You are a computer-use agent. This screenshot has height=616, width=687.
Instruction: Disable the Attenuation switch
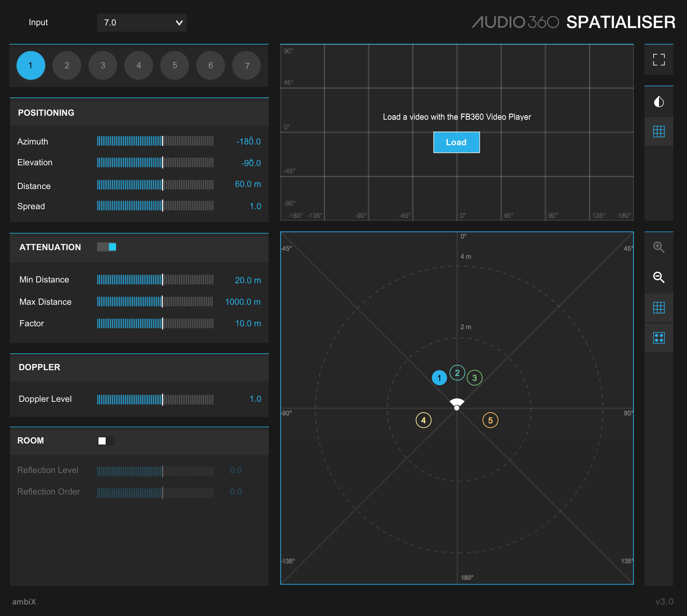click(106, 247)
